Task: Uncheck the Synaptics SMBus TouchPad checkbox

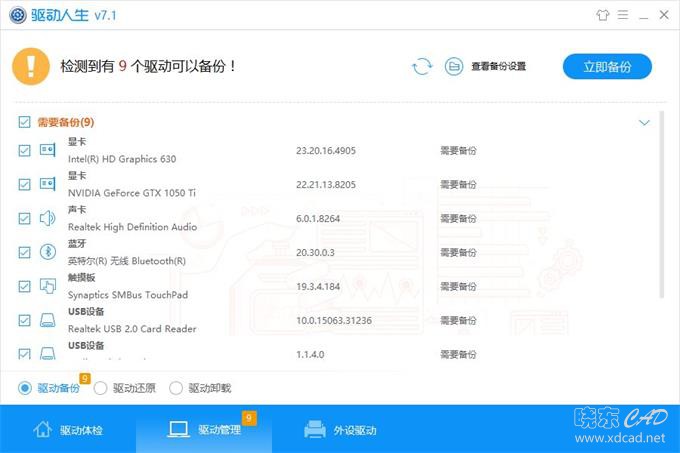Action: (x=24, y=286)
